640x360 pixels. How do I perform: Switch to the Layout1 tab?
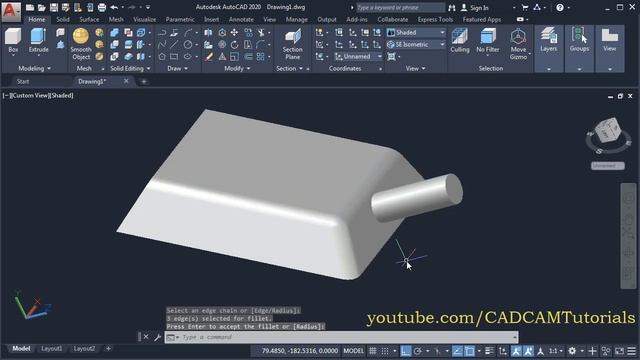pyautogui.click(x=51, y=349)
